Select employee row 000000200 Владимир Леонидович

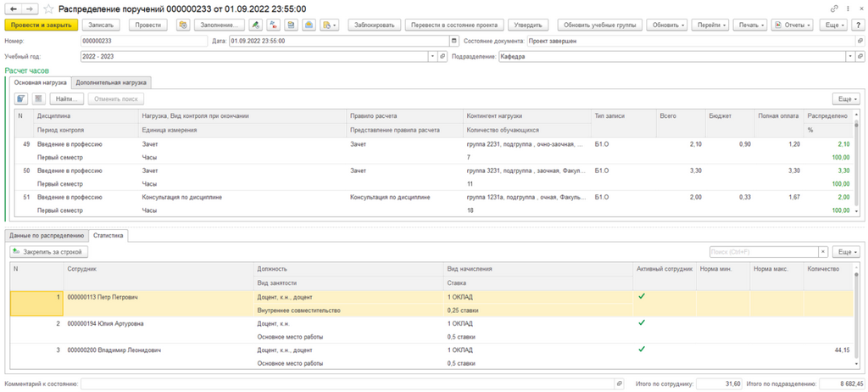(x=433, y=356)
